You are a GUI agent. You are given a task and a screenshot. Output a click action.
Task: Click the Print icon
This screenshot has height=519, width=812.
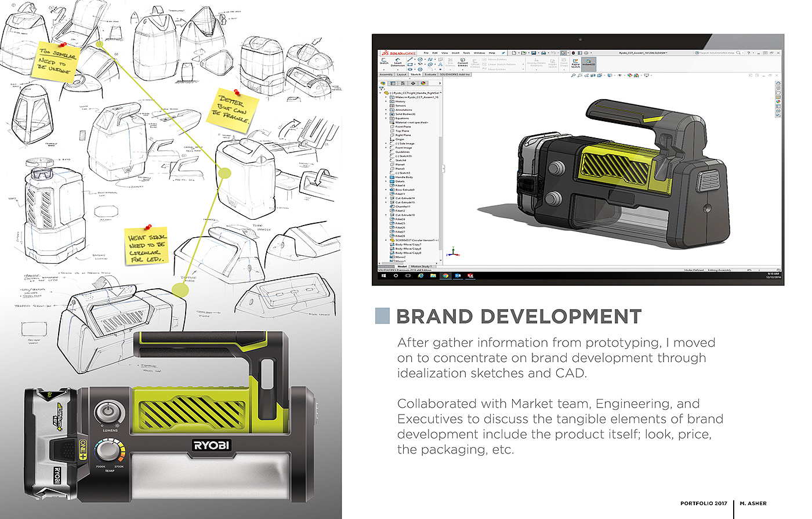(543, 53)
